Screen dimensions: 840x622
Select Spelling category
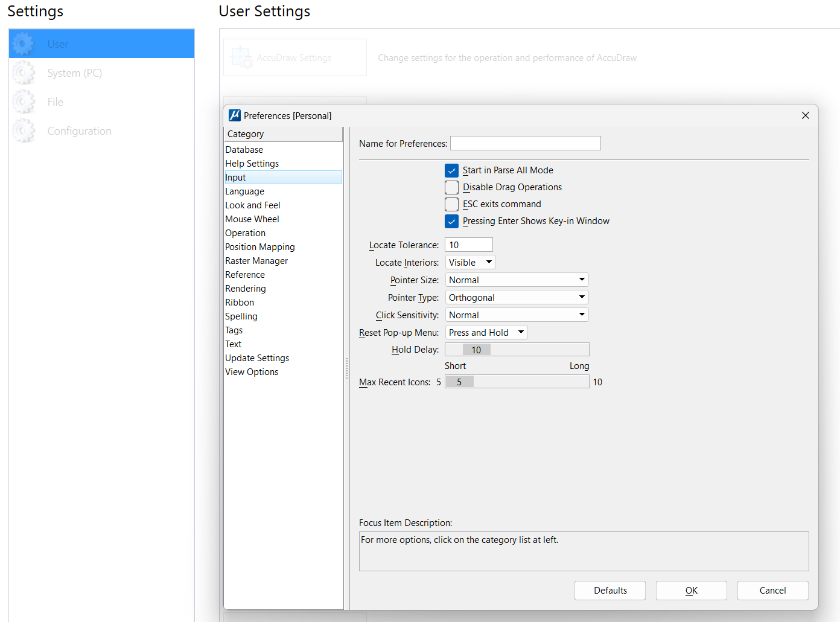[283, 316]
